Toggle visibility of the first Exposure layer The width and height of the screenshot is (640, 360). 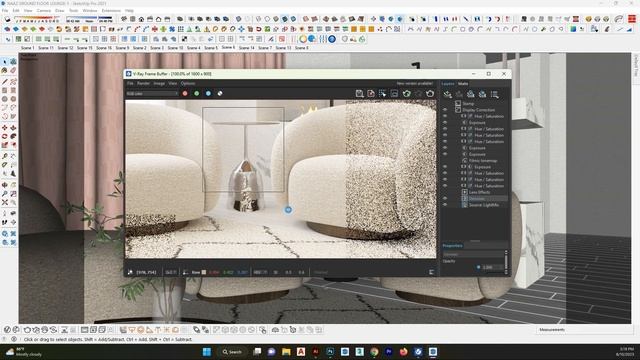445,122
